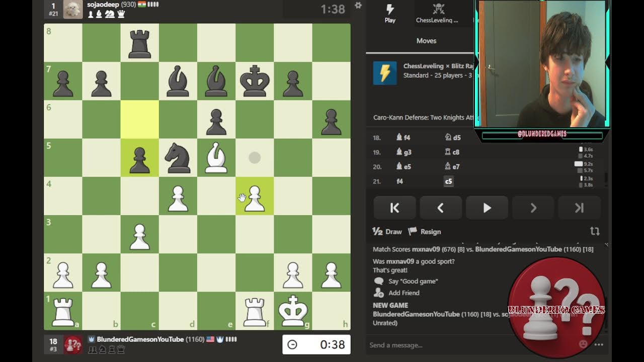Click the black bishop on e7

click(x=216, y=81)
